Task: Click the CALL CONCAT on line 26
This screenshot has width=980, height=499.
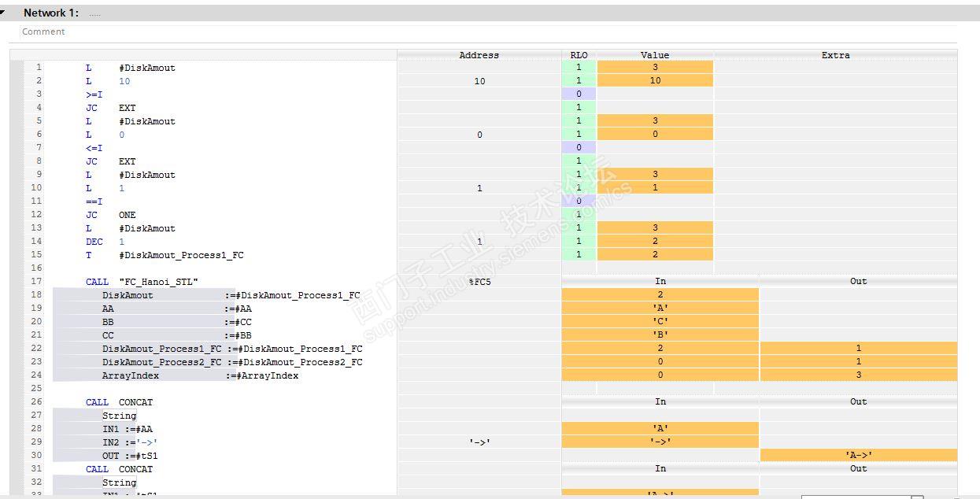Action: (x=119, y=402)
